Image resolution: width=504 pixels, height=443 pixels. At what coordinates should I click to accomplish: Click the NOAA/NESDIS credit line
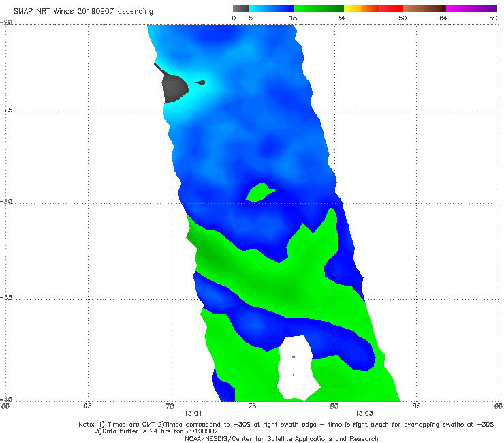pos(281,438)
